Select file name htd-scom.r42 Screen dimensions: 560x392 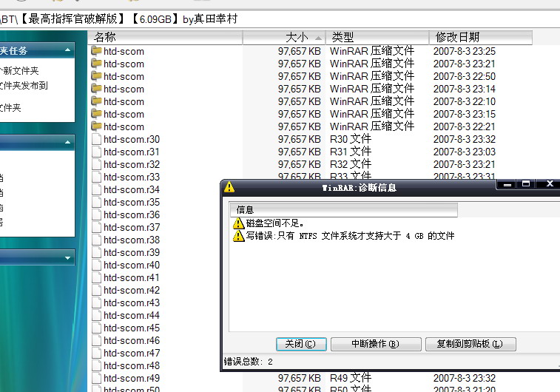tap(132, 290)
